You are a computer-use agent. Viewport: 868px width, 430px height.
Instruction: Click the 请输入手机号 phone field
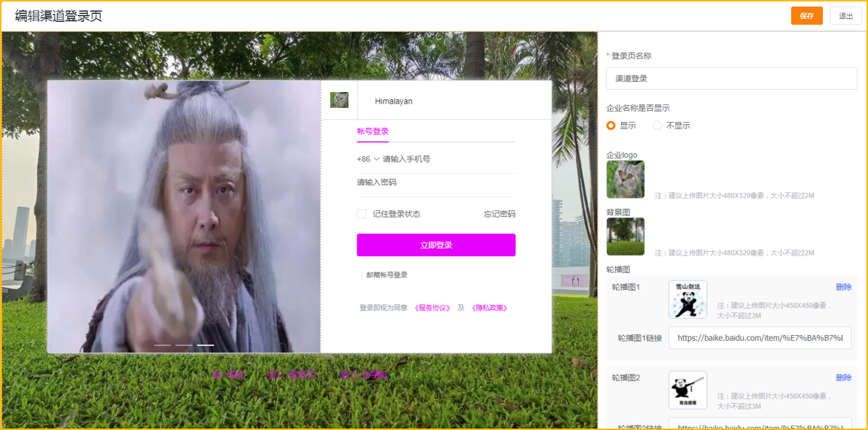[x=449, y=159]
